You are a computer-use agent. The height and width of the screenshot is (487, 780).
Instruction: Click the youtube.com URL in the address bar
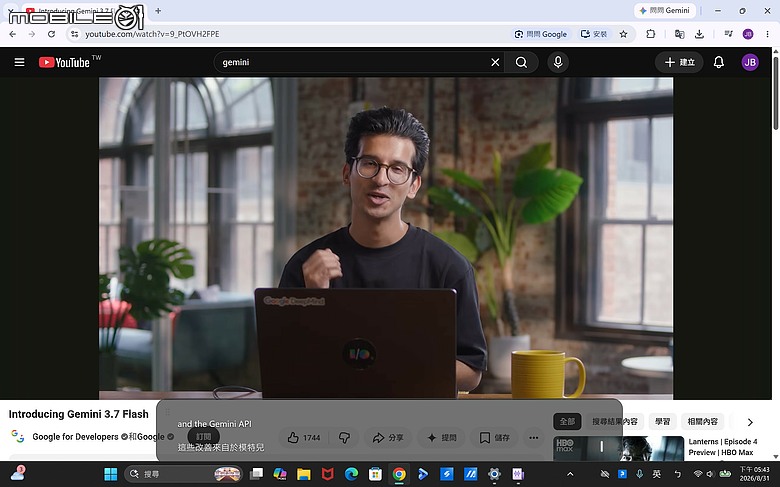[x=152, y=34]
